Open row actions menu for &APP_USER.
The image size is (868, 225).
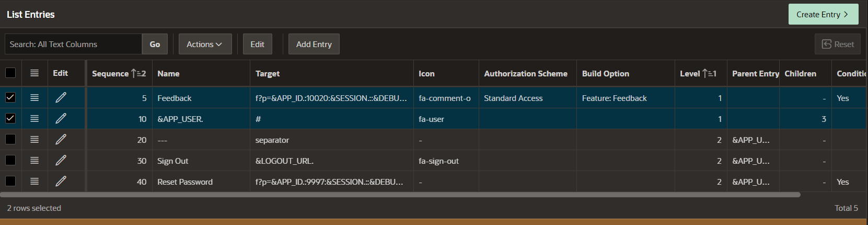point(34,119)
